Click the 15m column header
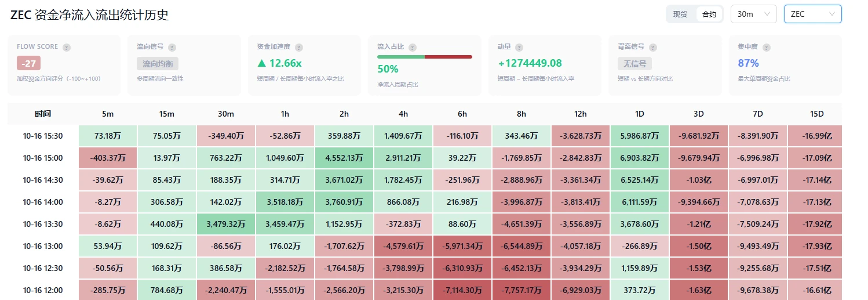868x300 pixels. [x=167, y=114]
